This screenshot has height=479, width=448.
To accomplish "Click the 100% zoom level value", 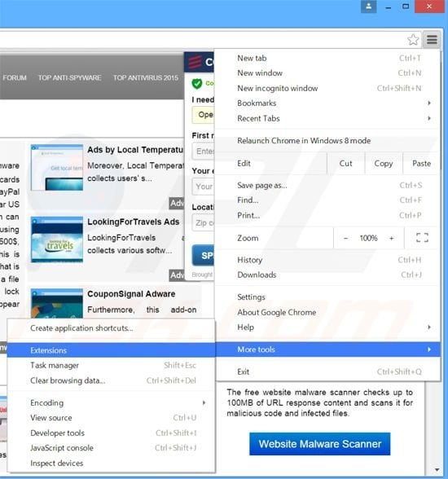I will 368,238.
